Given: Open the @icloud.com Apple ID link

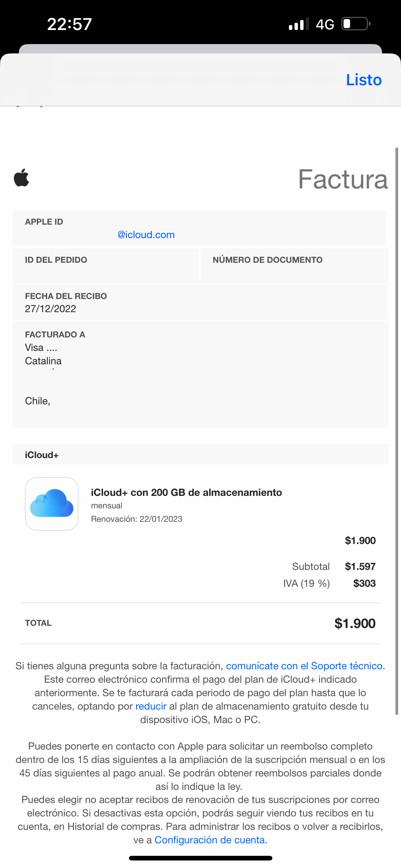Looking at the screenshot, I should [x=146, y=235].
